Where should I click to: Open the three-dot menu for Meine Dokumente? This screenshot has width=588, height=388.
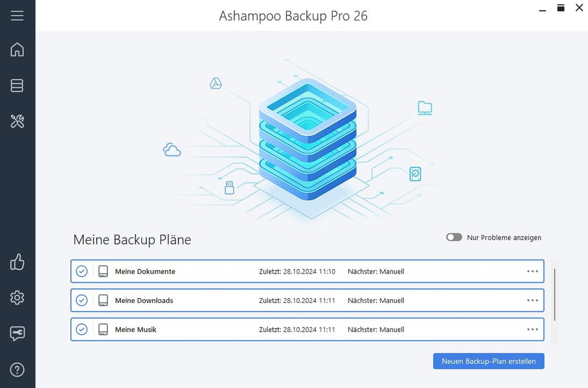point(532,271)
